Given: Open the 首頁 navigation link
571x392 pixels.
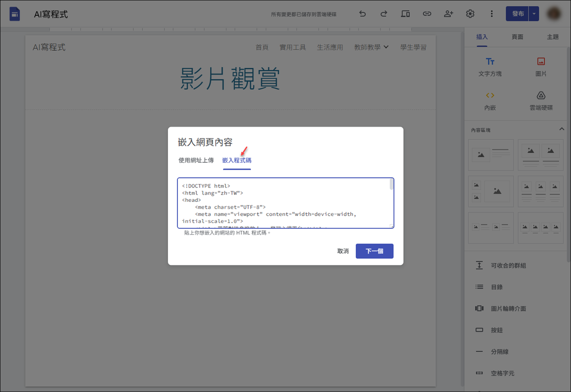Looking at the screenshot, I should pos(262,47).
